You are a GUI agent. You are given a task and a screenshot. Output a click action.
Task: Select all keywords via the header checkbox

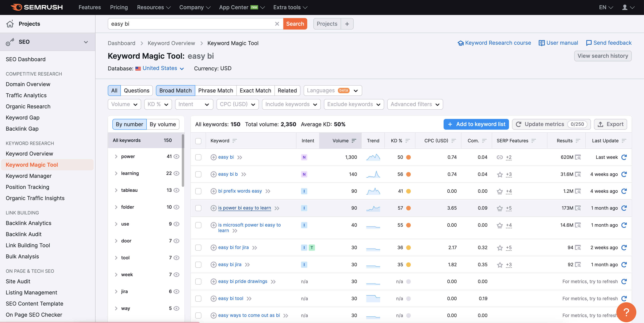(198, 141)
